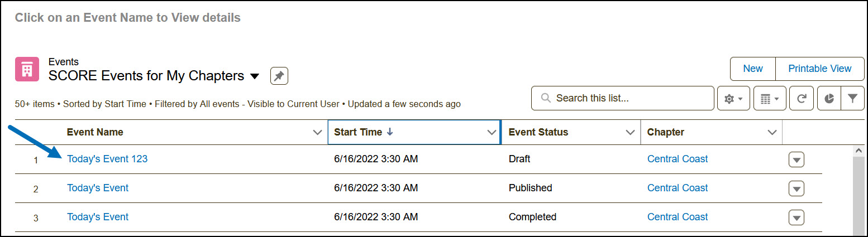Open the filters panel
Viewport: 868px width, 237px height.
(x=852, y=99)
